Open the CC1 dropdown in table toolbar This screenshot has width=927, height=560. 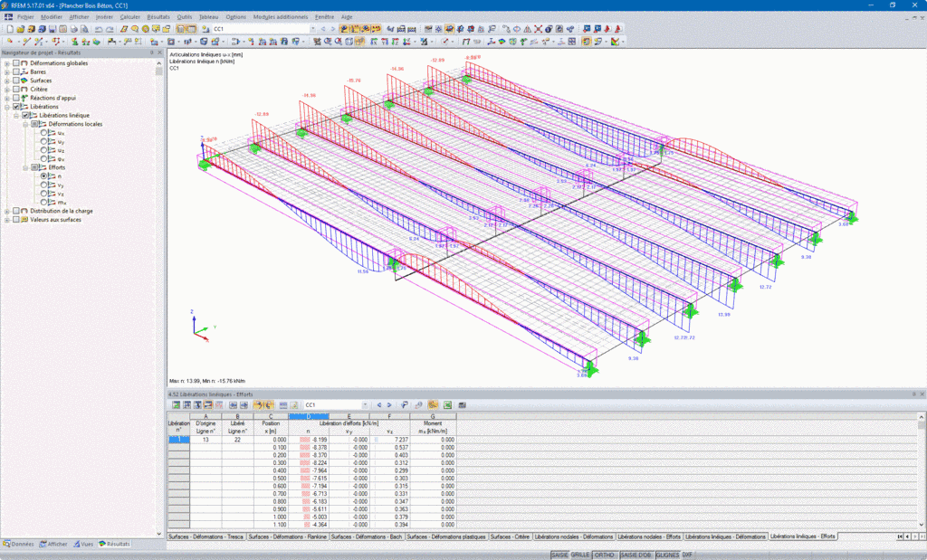(x=365, y=404)
